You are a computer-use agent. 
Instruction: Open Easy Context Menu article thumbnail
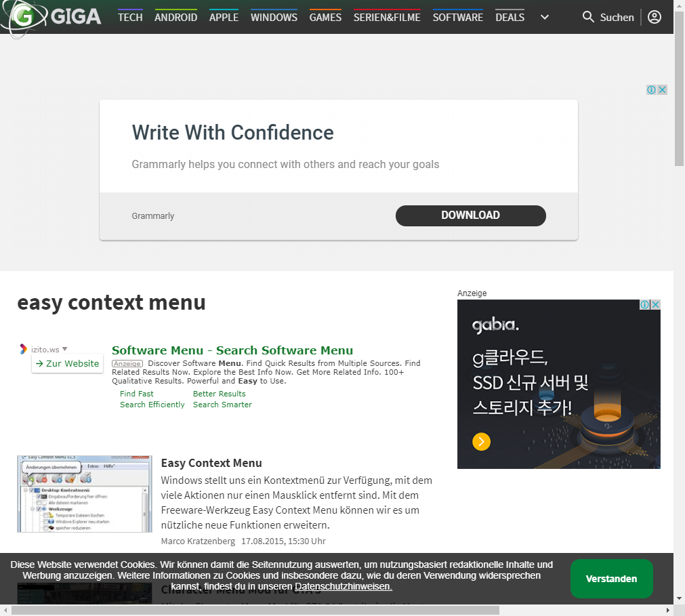coord(85,493)
